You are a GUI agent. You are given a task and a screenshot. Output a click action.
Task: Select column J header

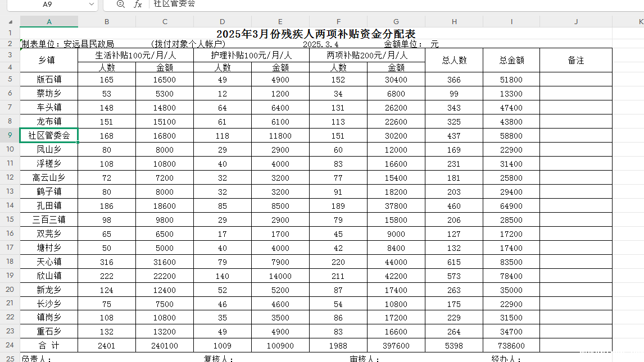575,21
